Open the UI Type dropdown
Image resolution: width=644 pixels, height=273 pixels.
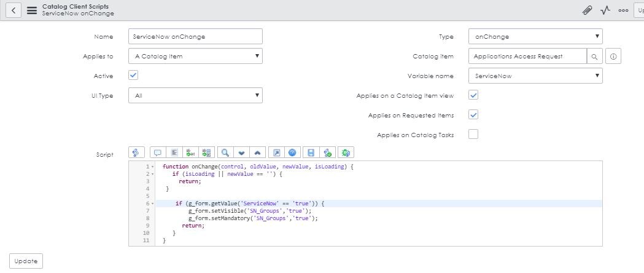tap(195, 95)
